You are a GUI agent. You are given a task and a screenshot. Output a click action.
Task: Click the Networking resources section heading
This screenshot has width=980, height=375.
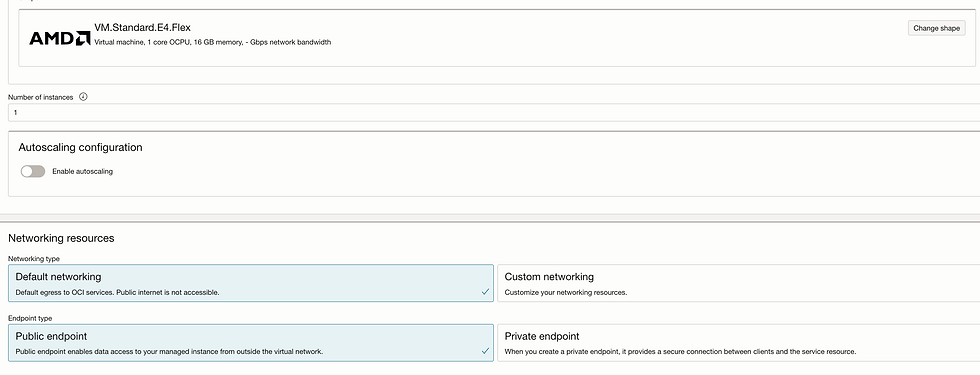tap(61, 238)
